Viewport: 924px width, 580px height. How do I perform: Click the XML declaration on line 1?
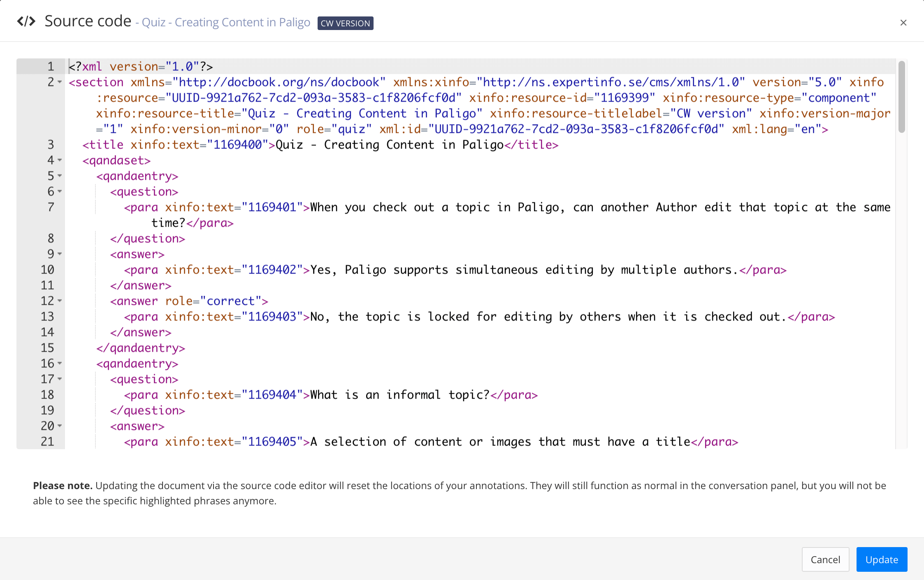(x=139, y=66)
